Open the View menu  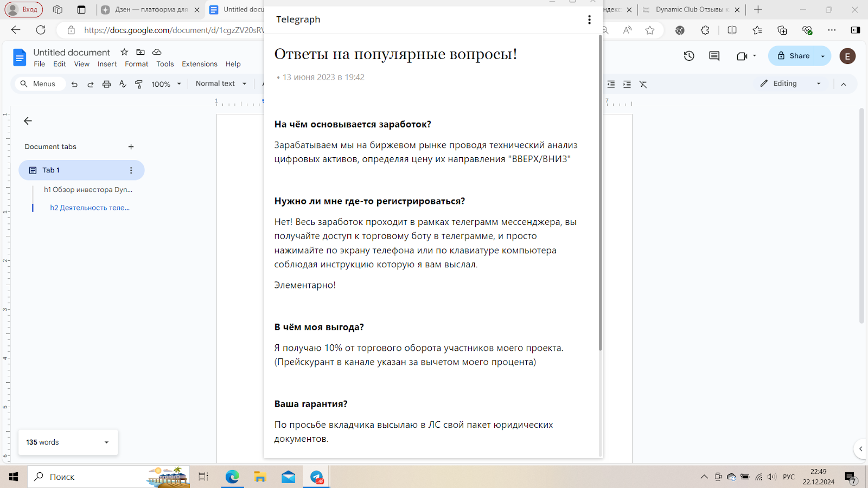[x=82, y=64]
